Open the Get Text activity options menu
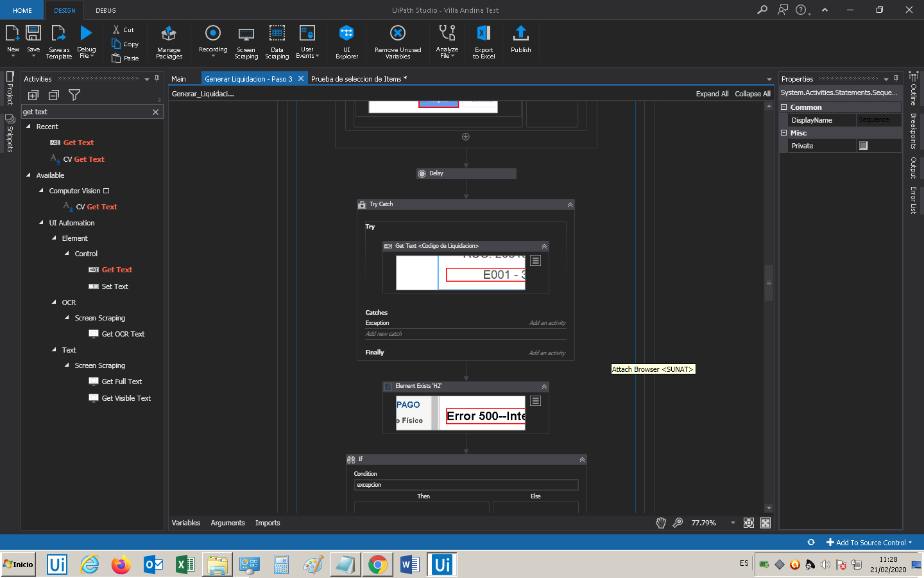Viewport: 924px width, 578px height. coord(536,261)
